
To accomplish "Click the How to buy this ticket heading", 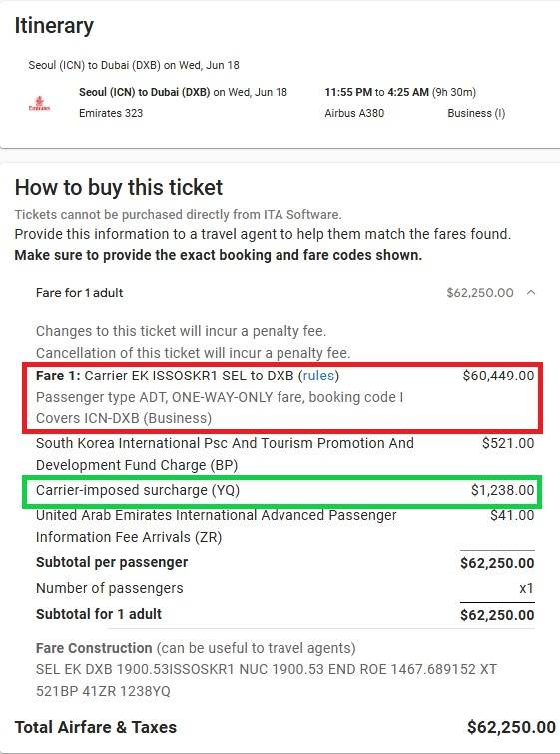I will 118,187.
